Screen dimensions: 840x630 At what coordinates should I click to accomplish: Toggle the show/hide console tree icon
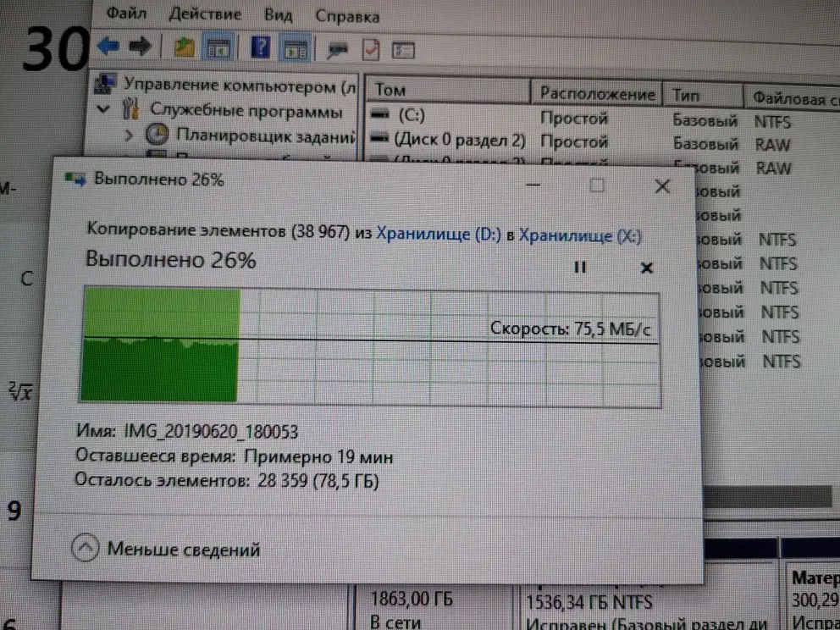tap(218, 49)
